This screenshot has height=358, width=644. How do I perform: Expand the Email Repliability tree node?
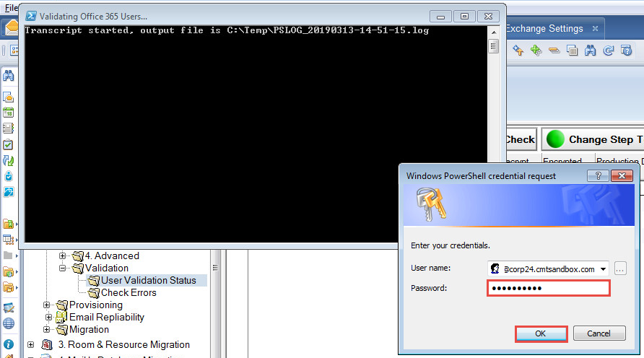pyautogui.click(x=48, y=318)
